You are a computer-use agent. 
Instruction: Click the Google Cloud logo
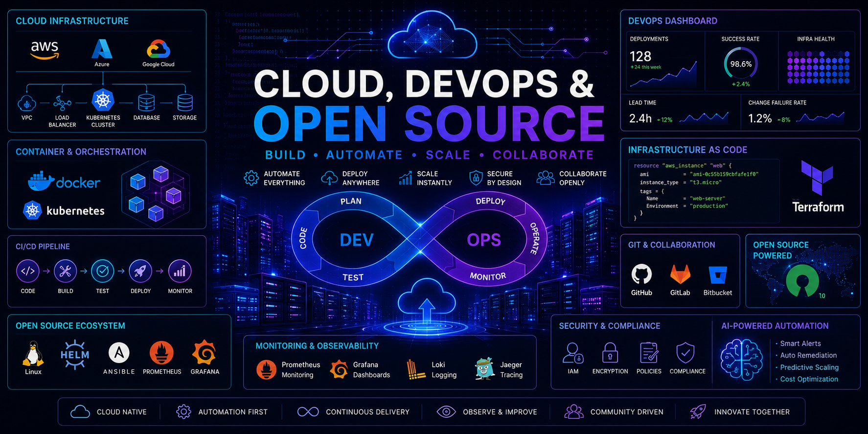coord(158,49)
